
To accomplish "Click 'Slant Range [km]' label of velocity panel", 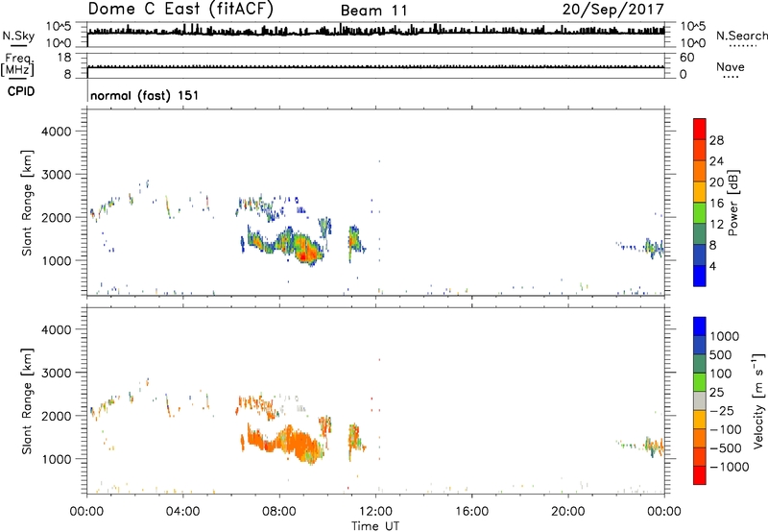I will (27, 401).
